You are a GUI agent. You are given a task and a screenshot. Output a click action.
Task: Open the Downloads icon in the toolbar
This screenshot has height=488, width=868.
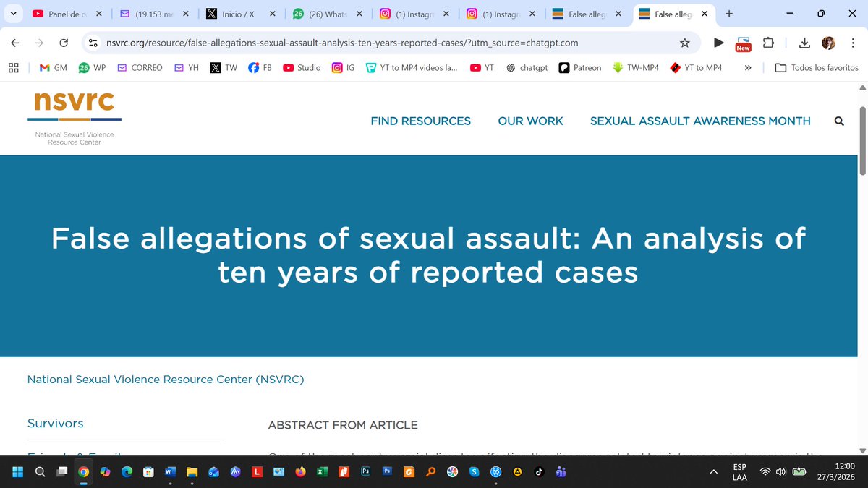[x=804, y=43]
